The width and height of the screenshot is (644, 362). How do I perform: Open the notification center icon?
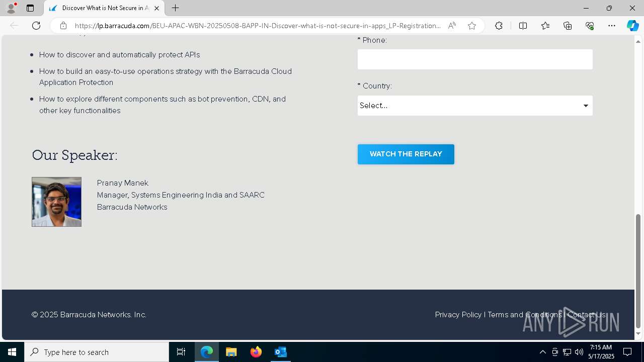[627, 352]
